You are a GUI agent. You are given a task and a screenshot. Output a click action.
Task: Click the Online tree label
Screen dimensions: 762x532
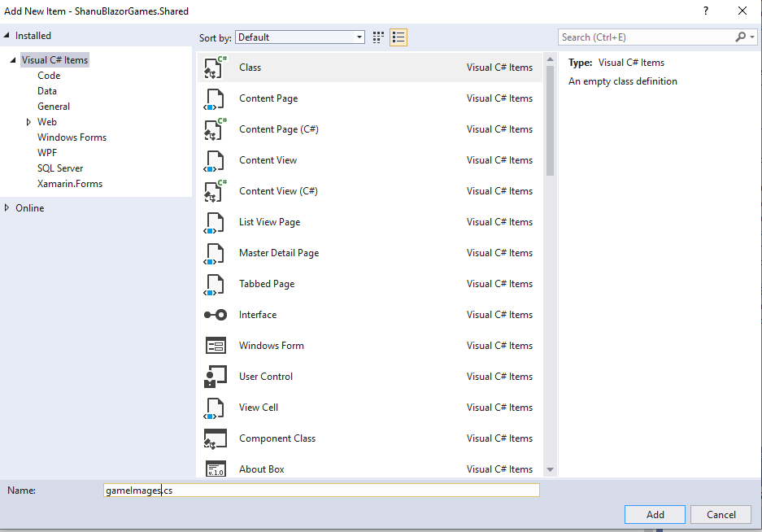pyautogui.click(x=29, y=208)
